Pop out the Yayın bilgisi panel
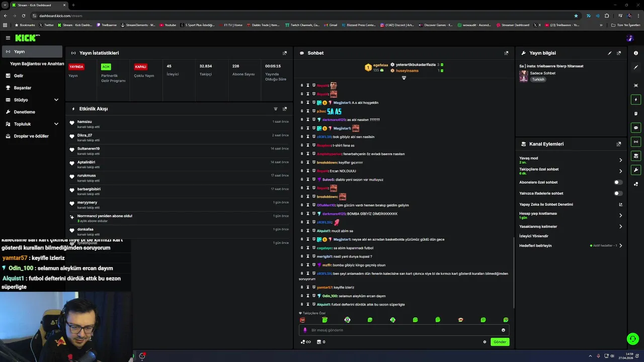Image resolution: width=644 pixels, height=362 pixels. click(619, 53)
